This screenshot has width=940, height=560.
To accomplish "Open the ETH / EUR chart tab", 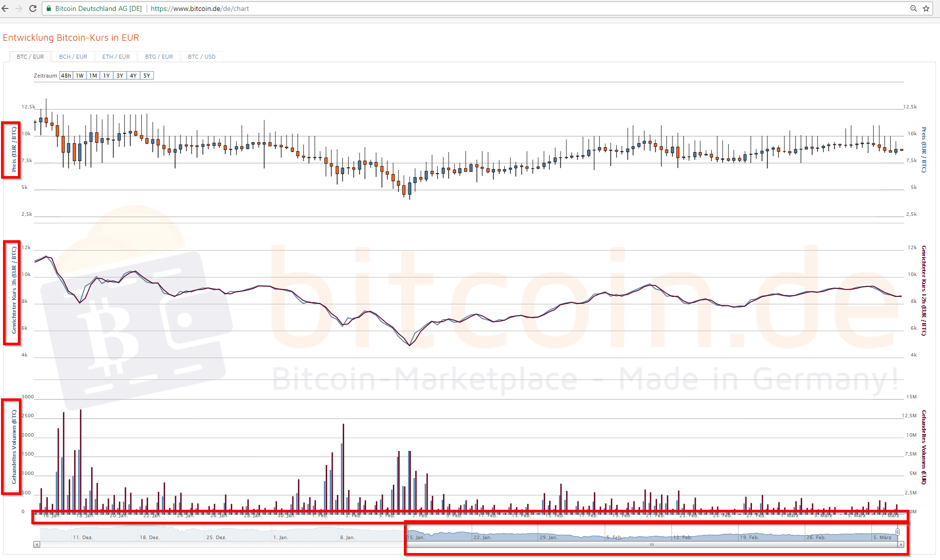I will [x=116, y=57].
